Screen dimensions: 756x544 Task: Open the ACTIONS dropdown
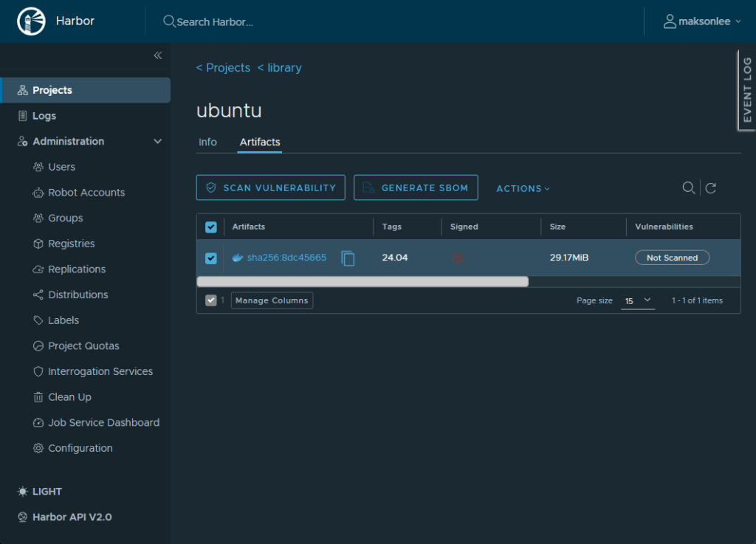(x=523, y=188)
